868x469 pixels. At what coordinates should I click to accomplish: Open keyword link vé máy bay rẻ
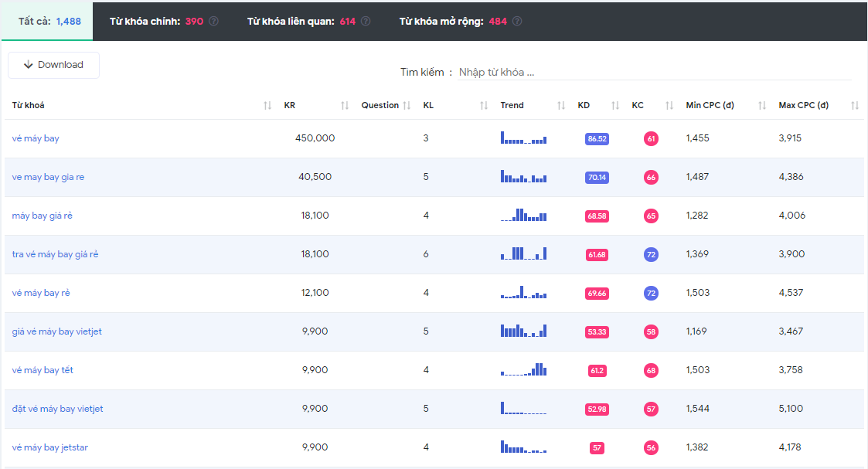41,293
